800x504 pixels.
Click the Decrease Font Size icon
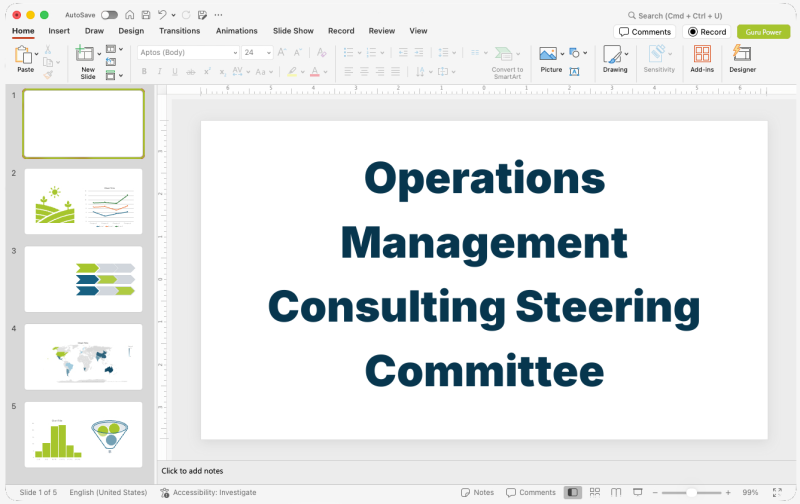pyautogui.click(x=297, y=52)
